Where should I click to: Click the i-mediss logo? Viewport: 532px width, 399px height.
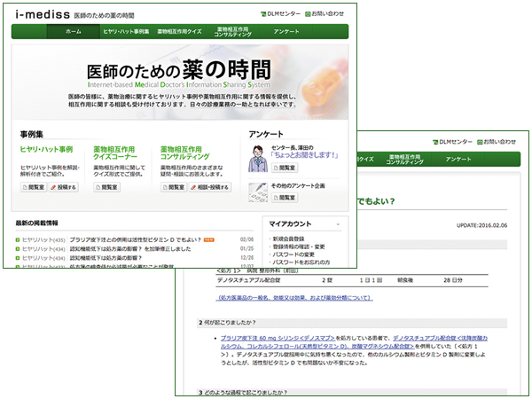click(43, 14)
